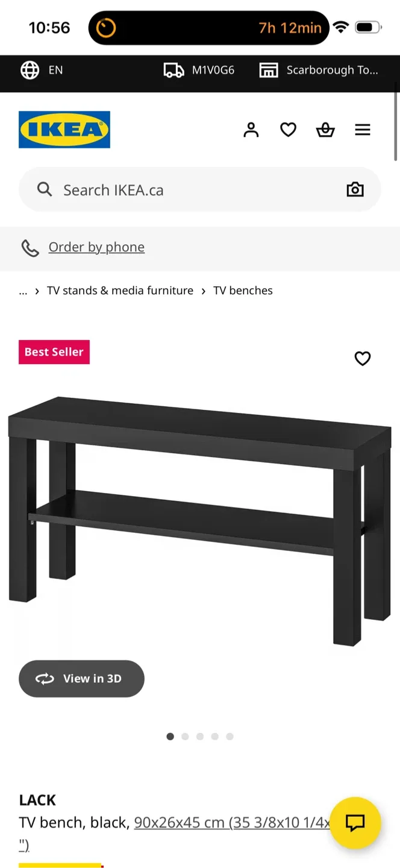Open the account profile icon
Viewport: 400px width, 868px height.
click(251, 130)
